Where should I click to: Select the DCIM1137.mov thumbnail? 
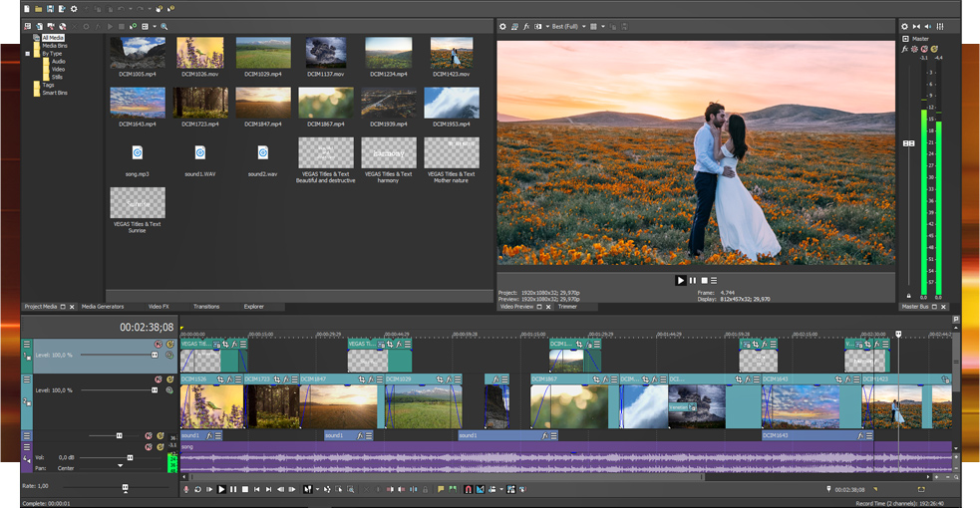(x=326, y=53)
